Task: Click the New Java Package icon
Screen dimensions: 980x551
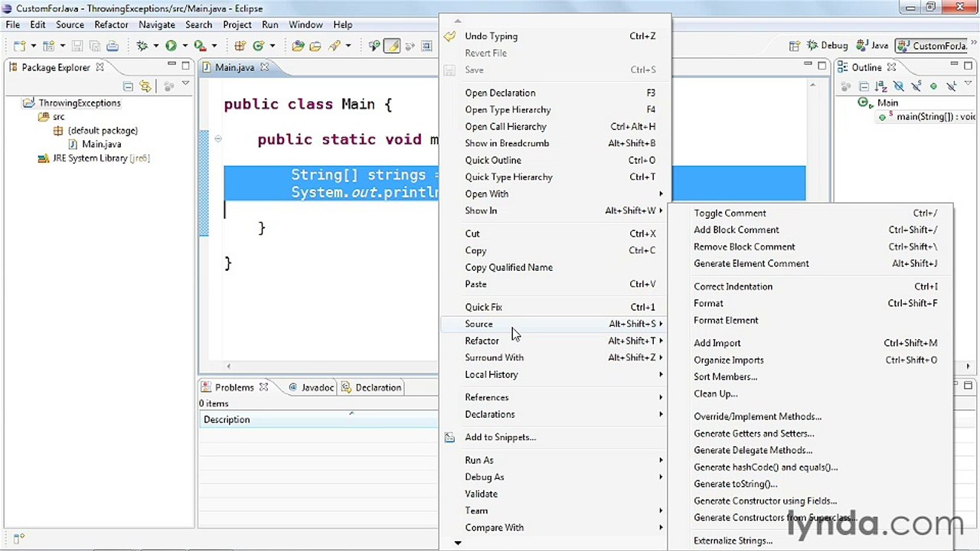Action: [239, 46]
